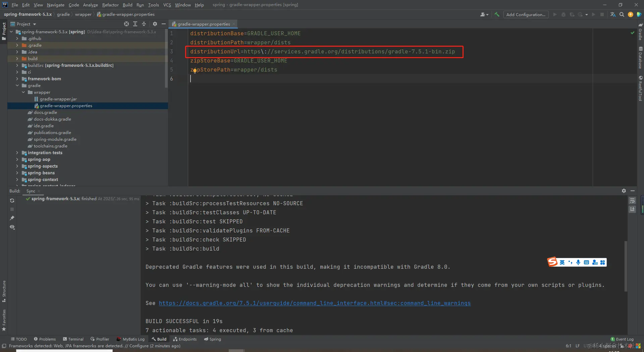Click the green inspection checkmark in editor

[x=632, y=33]
